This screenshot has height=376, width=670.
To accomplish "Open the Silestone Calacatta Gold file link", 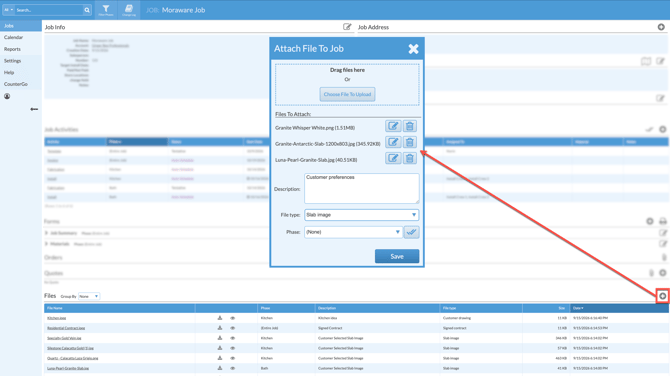I will click(x=70, y=348).
